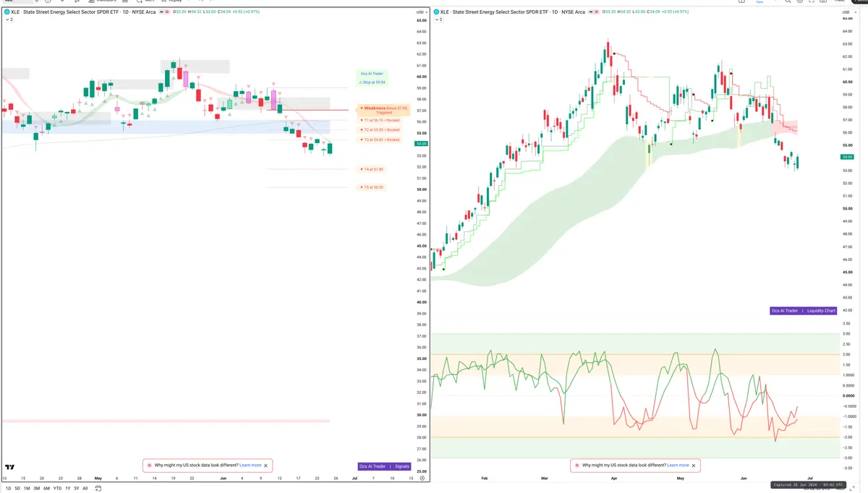Click T2 at 55.30 Booked label
The image size is (868, 493).
coord(380,129)
